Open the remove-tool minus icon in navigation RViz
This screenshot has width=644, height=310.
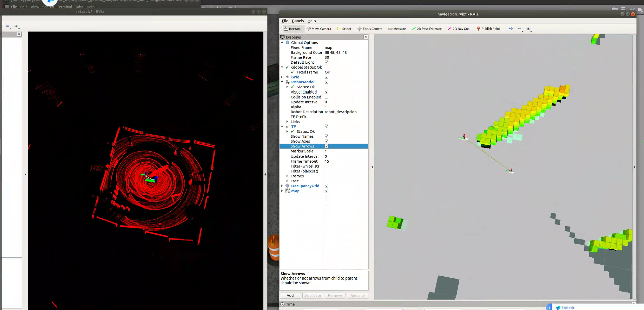(x=520, y=29)
